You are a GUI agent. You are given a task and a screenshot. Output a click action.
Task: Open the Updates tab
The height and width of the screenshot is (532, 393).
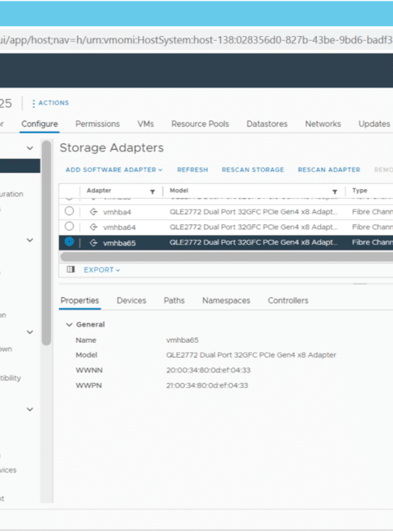(x=374, y=124)
